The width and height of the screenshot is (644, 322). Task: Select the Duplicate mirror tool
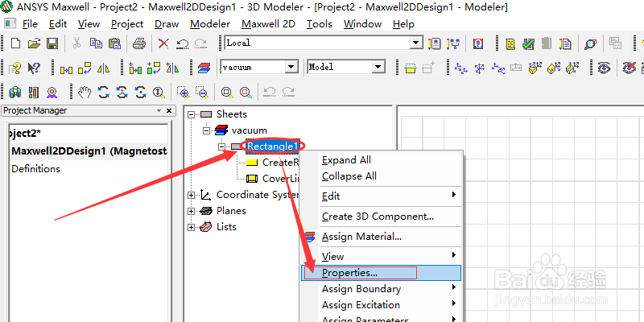point(172,68)
